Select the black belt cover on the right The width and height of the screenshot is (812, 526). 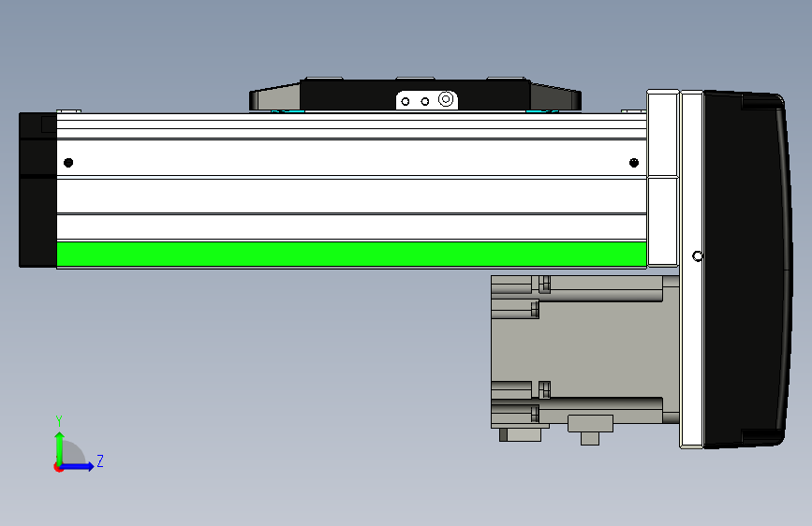coord(746,270)
